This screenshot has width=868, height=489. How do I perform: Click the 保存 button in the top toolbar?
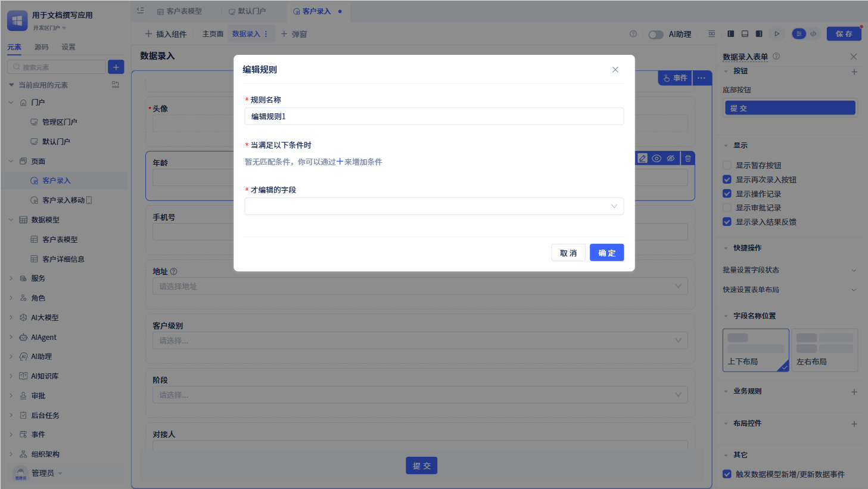[844, 34]
